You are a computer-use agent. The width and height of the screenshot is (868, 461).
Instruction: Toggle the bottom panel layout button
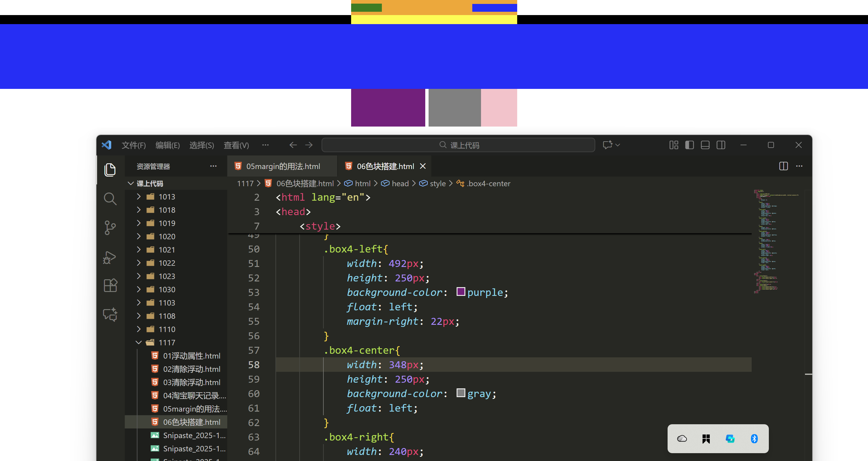[x=705, y=145]
